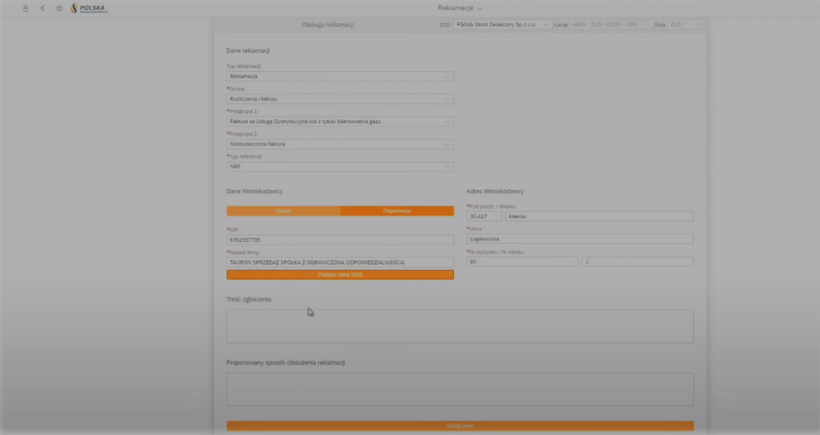Click the Nr lokalu field
This screenshot has height=435, width=820.
pyautogui.click(x=638, y=261)
